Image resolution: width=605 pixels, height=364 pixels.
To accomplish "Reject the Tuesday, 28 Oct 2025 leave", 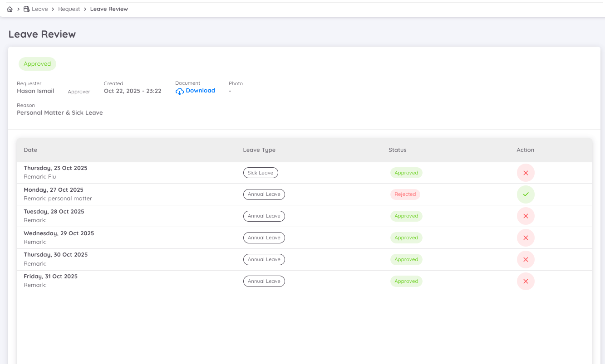I will [x=526, y=216].
